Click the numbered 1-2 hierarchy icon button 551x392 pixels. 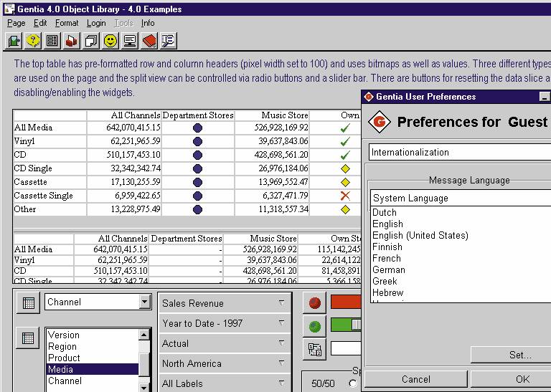point(314,350)
